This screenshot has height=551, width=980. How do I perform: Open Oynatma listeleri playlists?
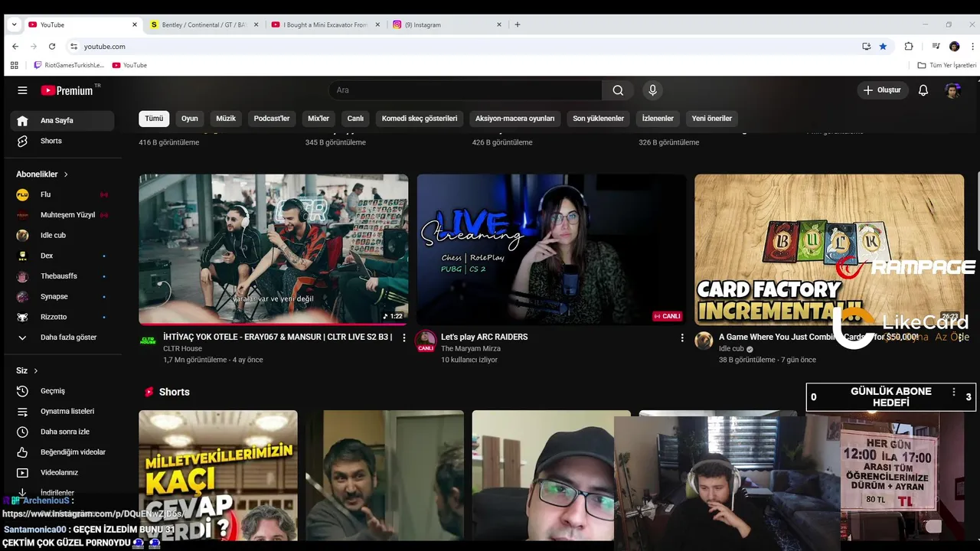(62, 411)
